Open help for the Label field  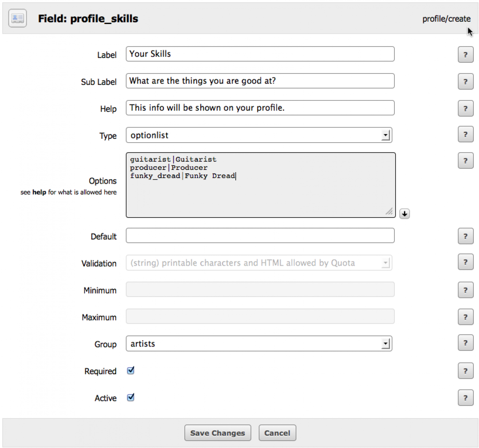point(466,55)
